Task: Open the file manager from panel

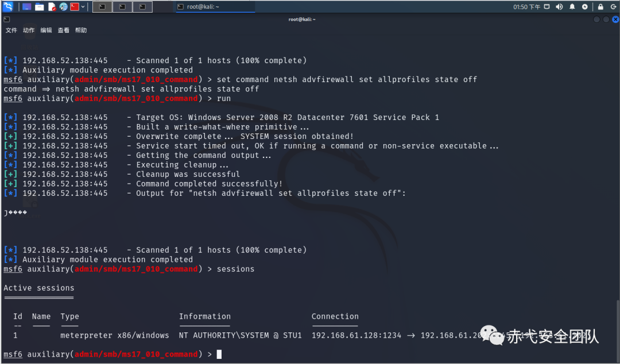Action: [x=39, y=7]
